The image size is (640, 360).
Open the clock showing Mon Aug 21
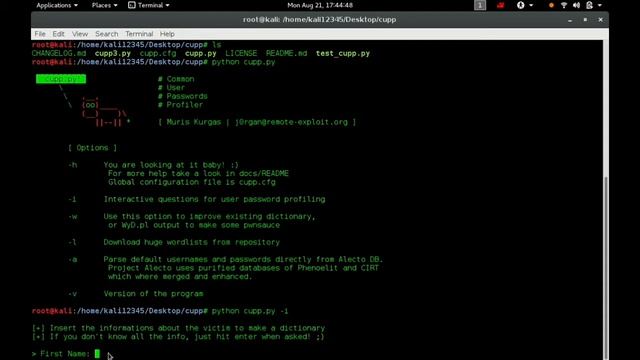[320, 5]
